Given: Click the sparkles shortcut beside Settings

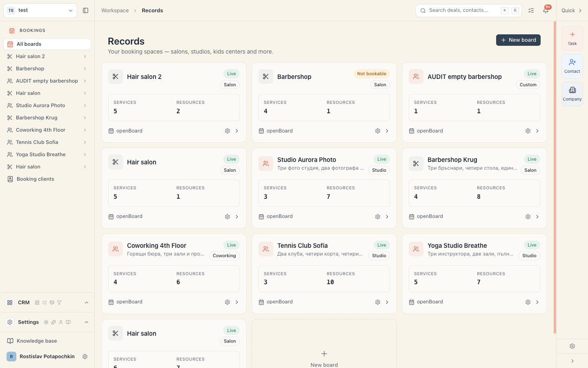Looking at the screenshot, I should click(53, 322).
